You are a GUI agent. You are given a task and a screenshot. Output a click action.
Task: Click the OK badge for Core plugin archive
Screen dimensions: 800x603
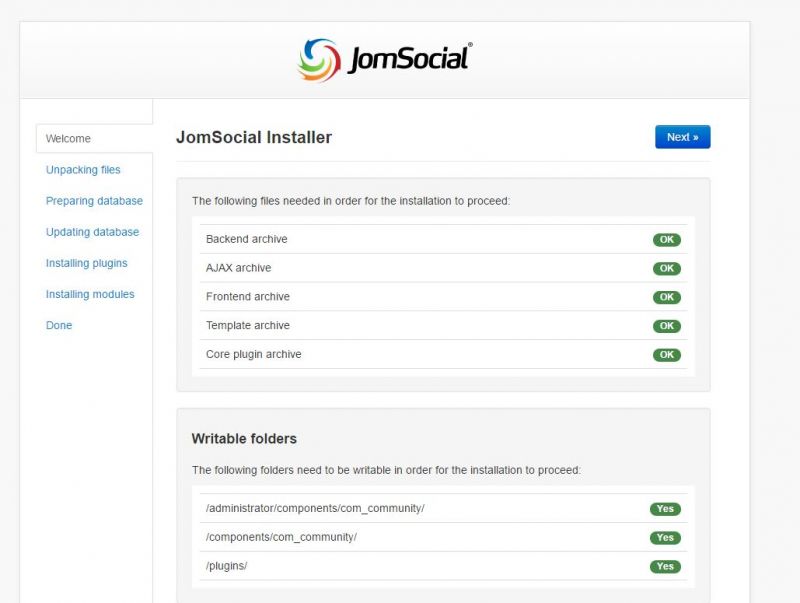point(667,355)
